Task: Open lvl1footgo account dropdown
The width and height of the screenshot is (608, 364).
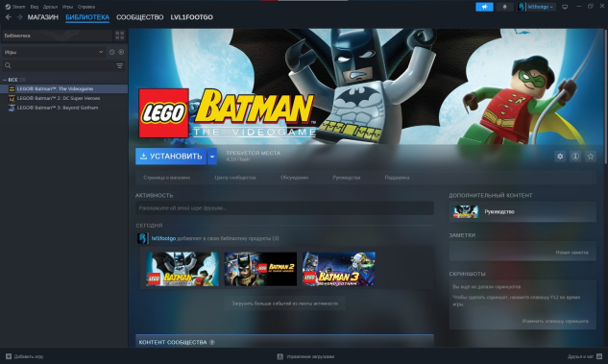Action: (x=536, y=7)
